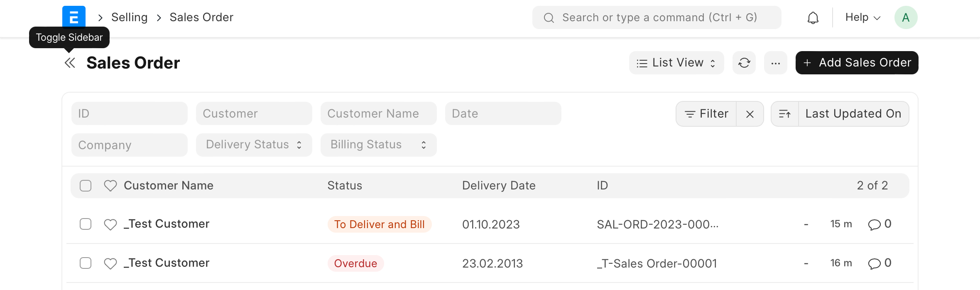980x290 pixels.
Task: Collapse the sidebar using the double-chevron icon
Action: click(70, 62)
